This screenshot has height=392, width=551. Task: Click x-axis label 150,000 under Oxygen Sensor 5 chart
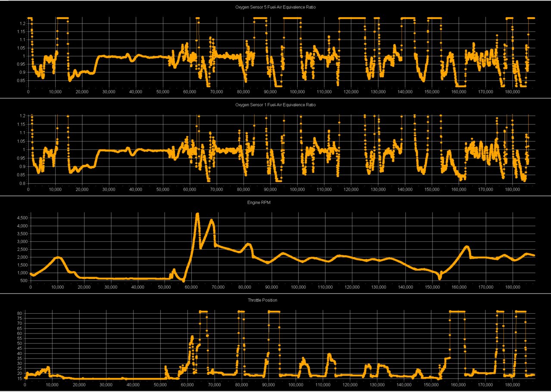point(432,92)
